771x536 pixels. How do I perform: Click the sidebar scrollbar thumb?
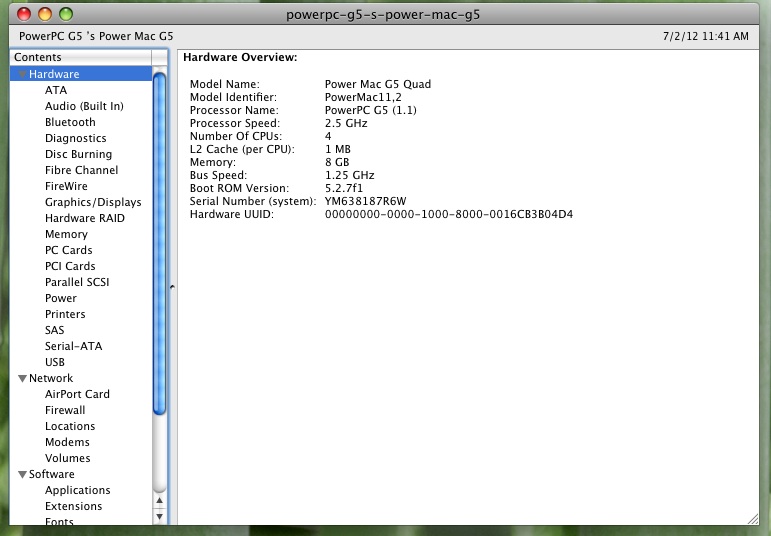tap(159, 243)
